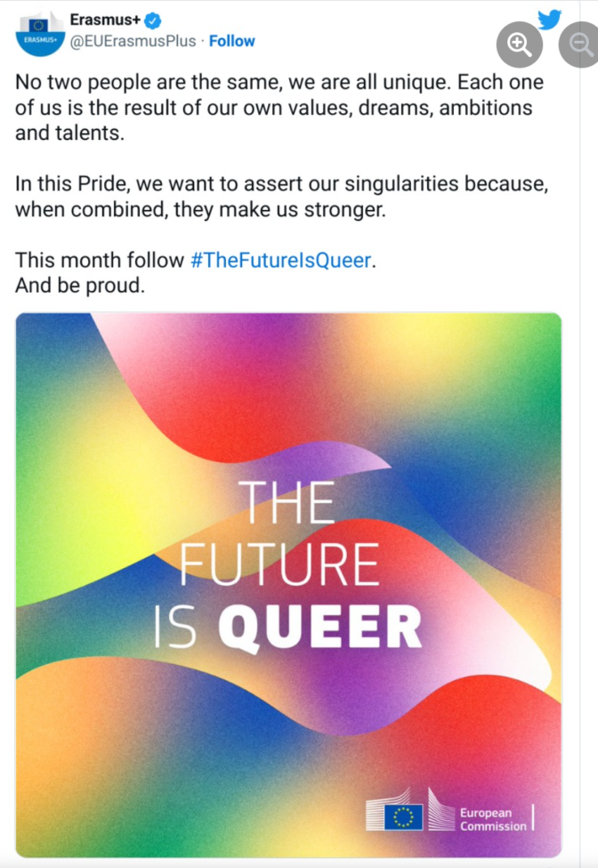Click the bold QUEER word in the image

pyautogui.click(x=319, y=627)
